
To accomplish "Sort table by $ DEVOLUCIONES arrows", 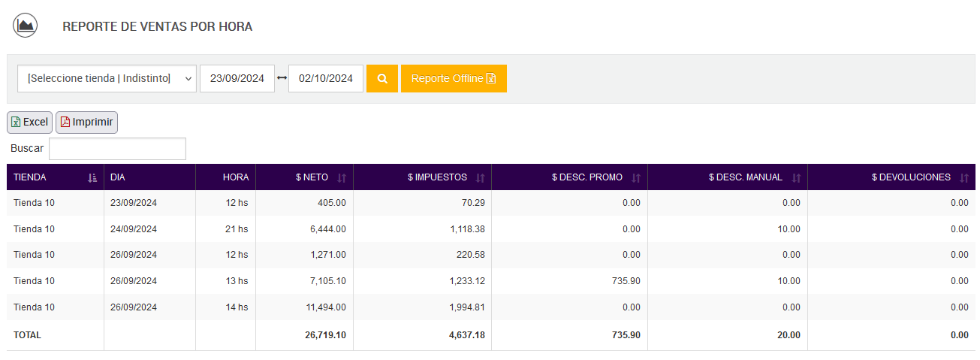I will (x=964, y=177).
